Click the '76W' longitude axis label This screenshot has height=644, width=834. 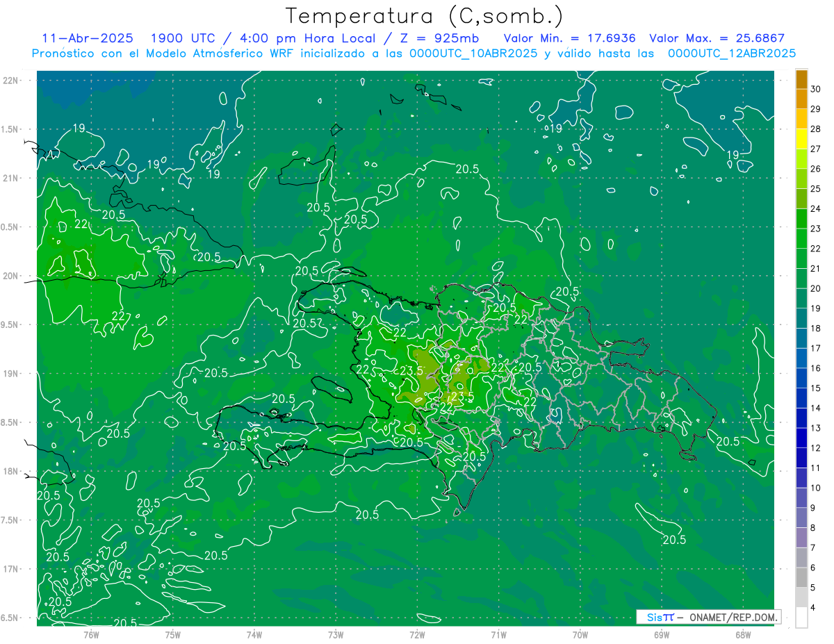(x=91, y=634)
